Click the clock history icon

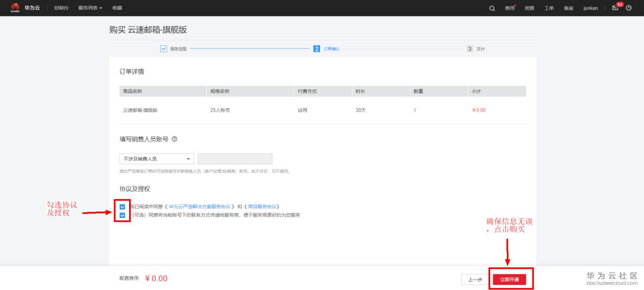pyautogui.click(x=628, y=8)
